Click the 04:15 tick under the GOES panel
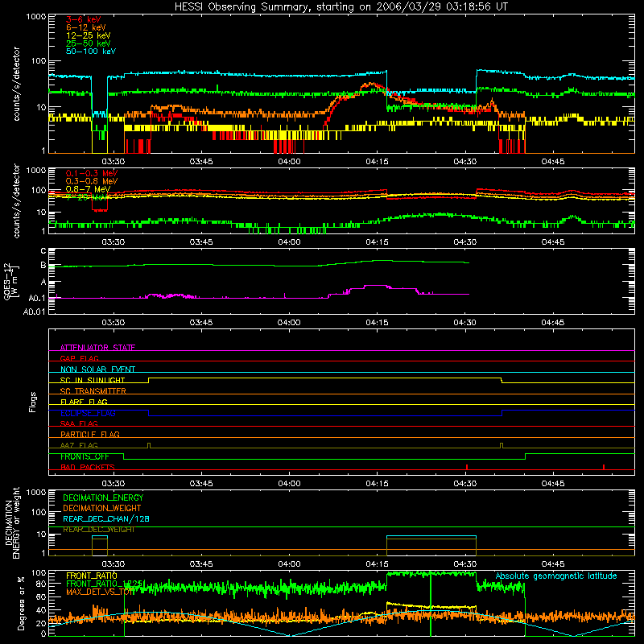644x644 pixels. click(377, 323)
